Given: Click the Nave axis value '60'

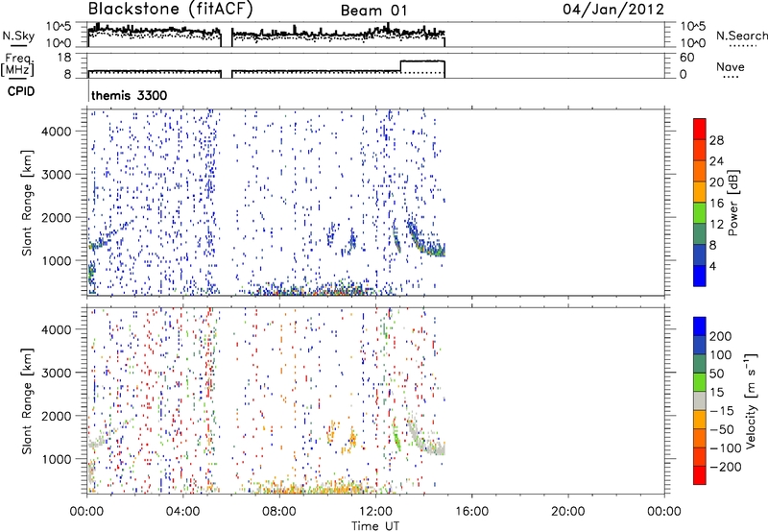Looking at the screenshot, I should point(686,58).
